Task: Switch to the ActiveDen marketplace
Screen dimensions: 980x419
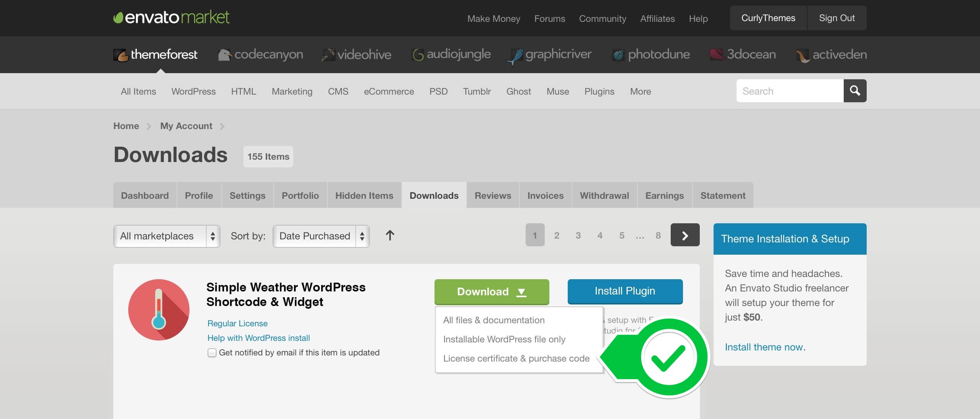Action: click(x=831, y=55)
